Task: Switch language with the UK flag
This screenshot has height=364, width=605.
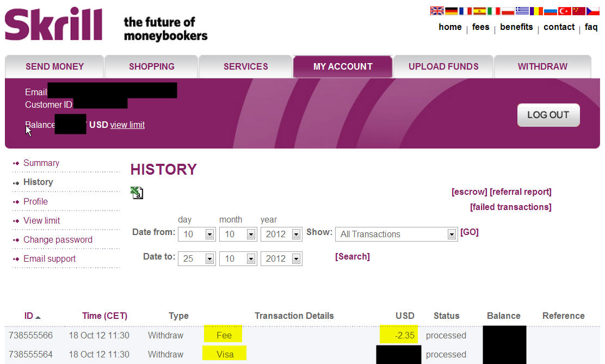Action: (x=437, y=11)
